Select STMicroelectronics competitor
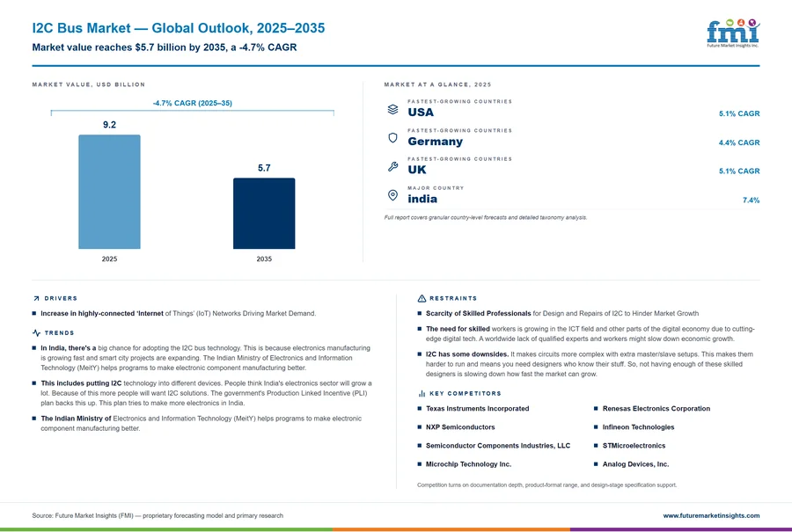792x532 pixels. click(634, 446)
